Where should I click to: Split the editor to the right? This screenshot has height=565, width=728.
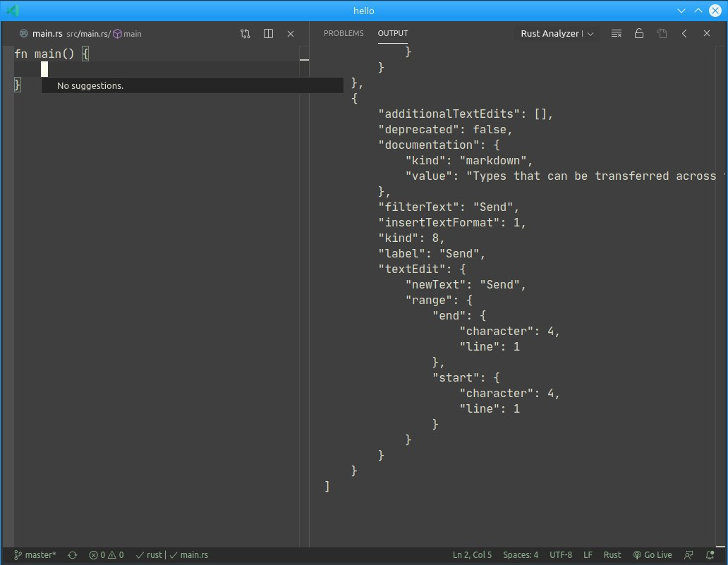268,34
